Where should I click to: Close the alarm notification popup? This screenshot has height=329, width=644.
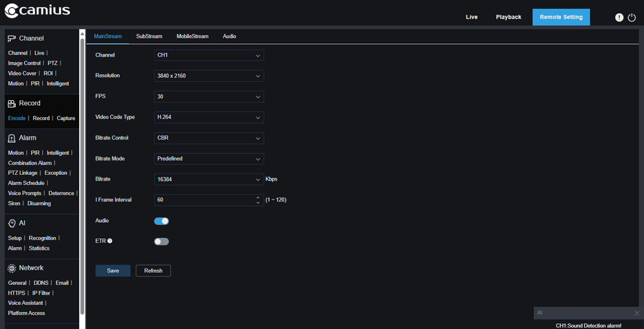[x=636, y=313]
